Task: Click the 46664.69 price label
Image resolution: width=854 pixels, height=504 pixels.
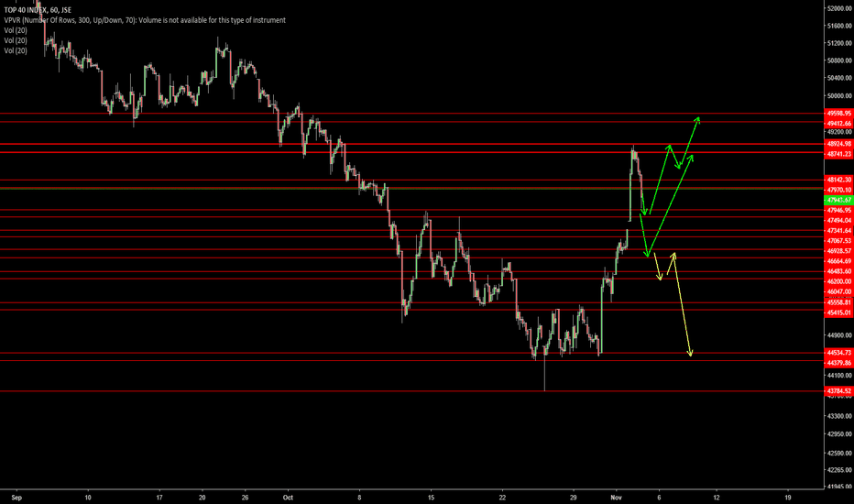Action: pos(838,261)
